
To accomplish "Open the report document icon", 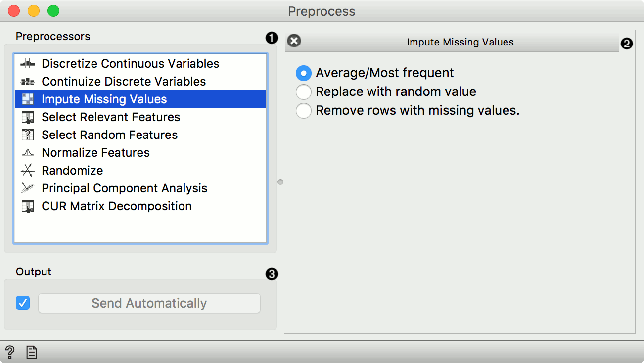I will click(32, 352).
